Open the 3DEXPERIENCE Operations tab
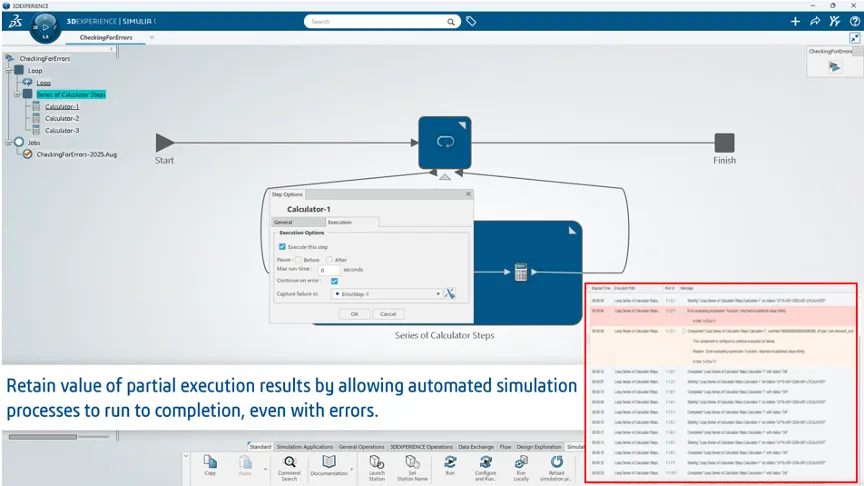Image resolution: width=864 pixels, height=486 pixels. [x=422, y=446]
